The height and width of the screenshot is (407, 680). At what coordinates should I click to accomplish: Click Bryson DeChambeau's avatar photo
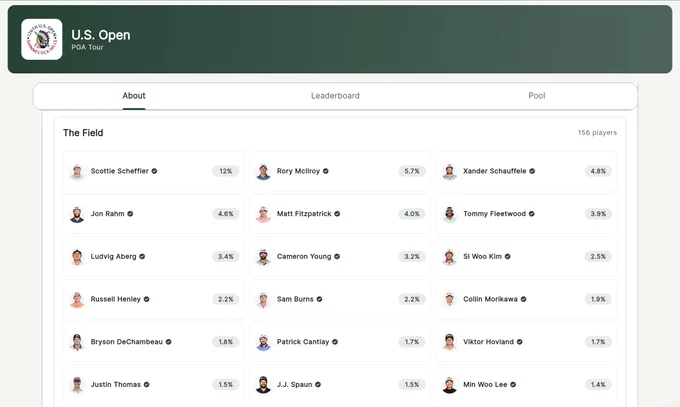[77, 342]
